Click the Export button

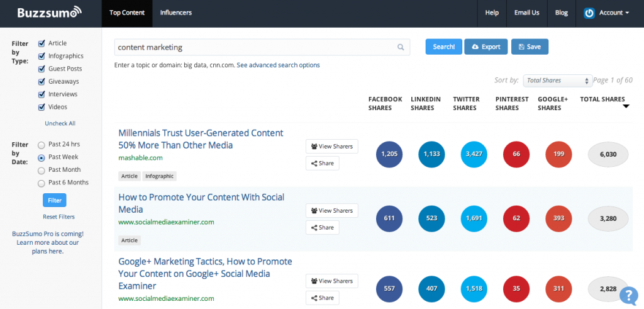pos(486,47)
